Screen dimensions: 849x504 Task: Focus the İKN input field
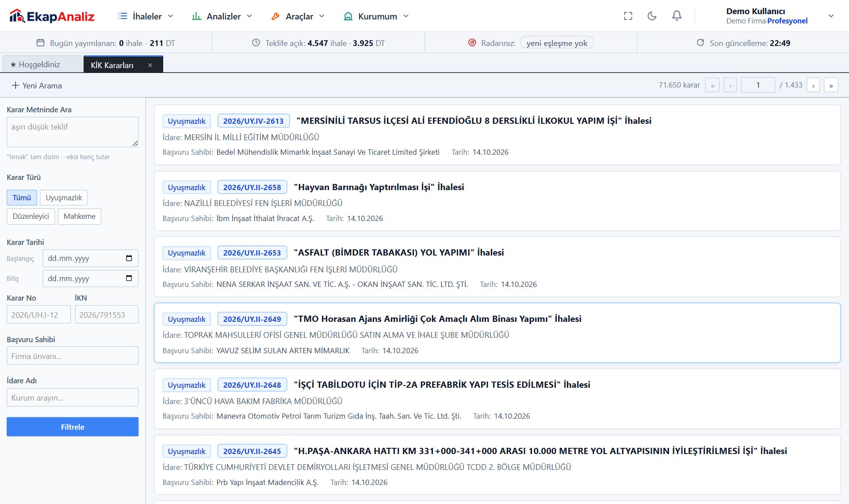[107, 315]
